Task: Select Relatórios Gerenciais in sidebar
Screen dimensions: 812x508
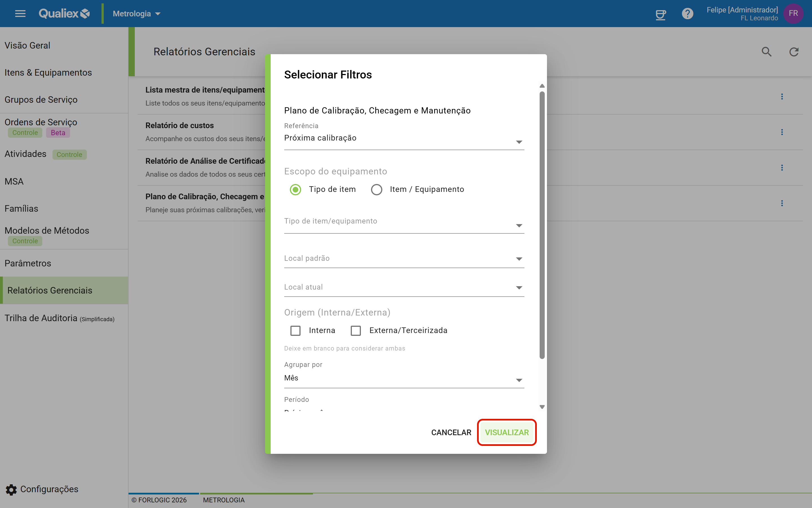Action: click(x=64, y=291)
